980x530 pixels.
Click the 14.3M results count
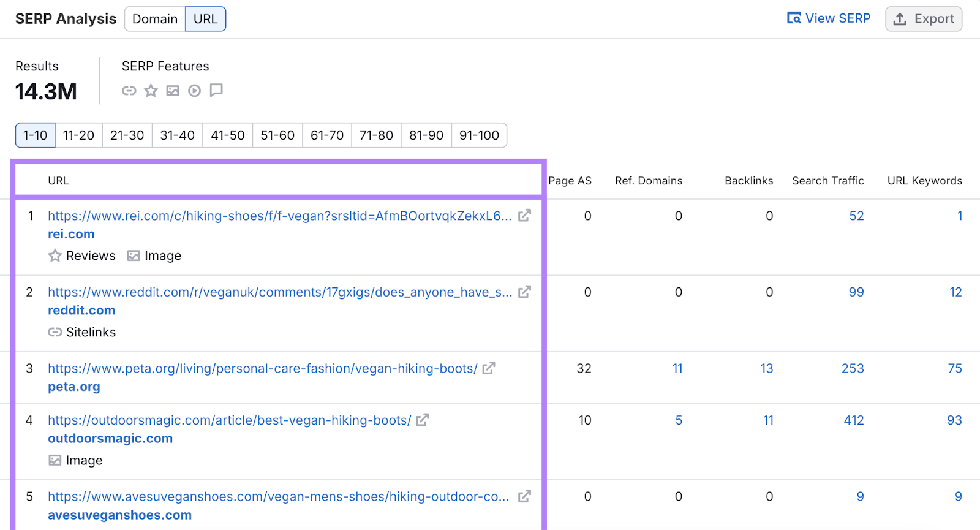pos(46,92)
